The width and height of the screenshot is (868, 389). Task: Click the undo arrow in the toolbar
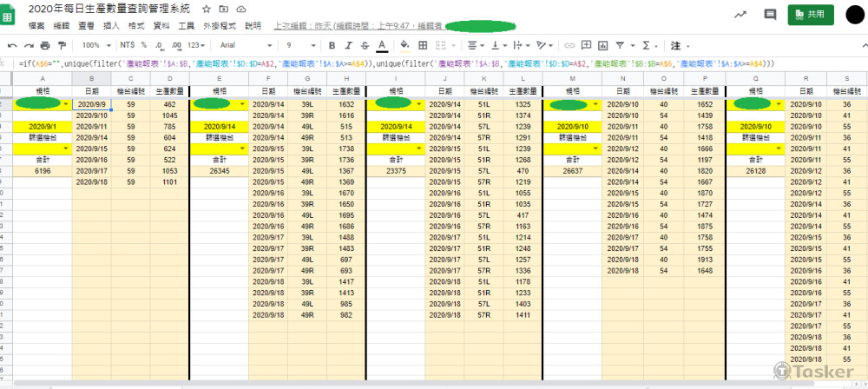[12, 44]
